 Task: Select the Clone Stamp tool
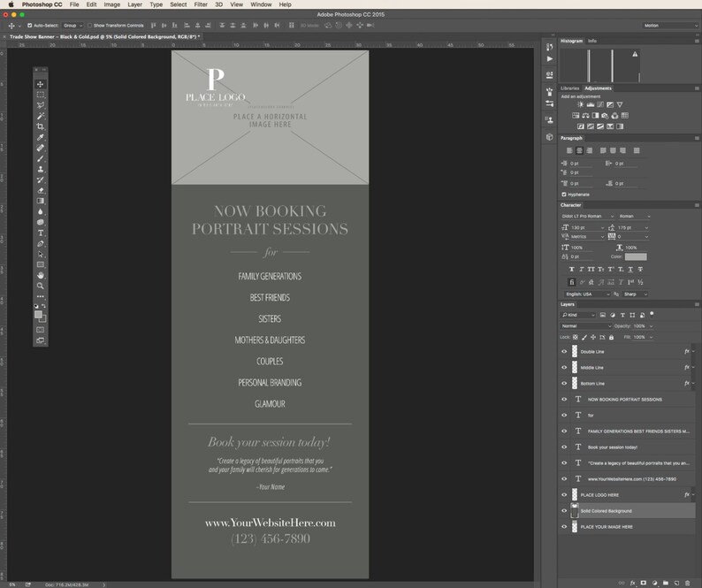(x=41, y=169)
